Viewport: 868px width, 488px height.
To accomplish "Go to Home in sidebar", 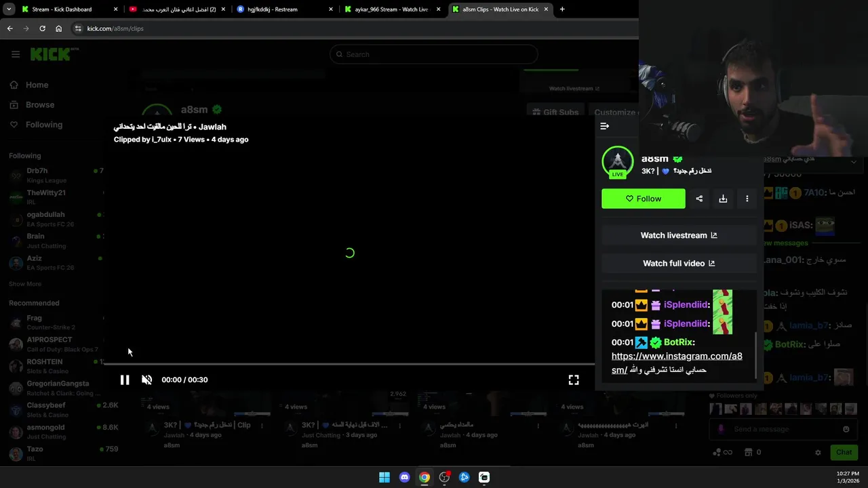I will coord(29,85).
